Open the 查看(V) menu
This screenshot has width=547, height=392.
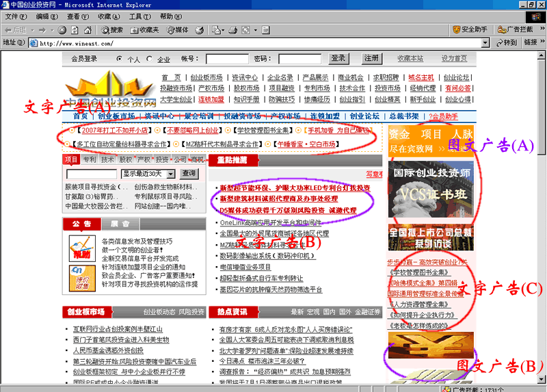click(x=78, y=16)
